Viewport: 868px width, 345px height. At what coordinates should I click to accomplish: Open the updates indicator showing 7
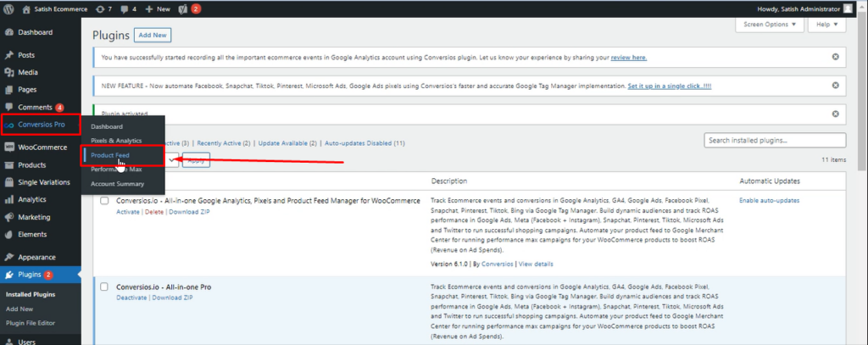[103, 8]
